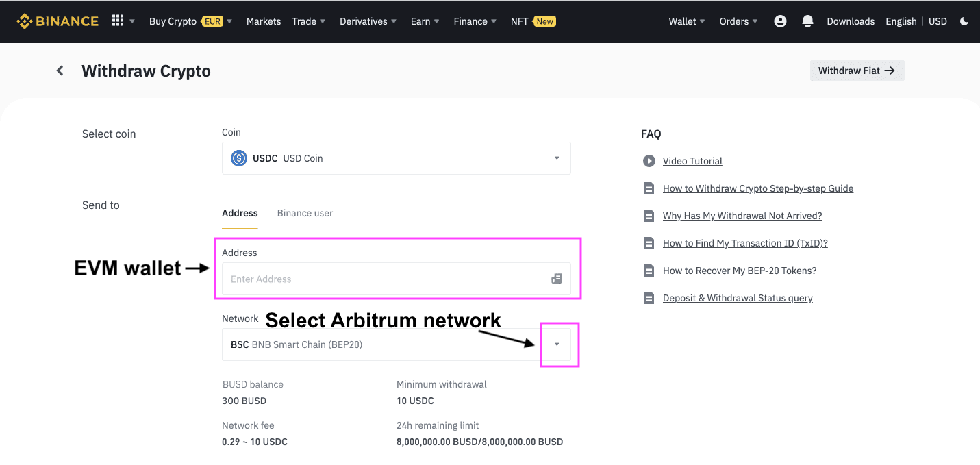Open the user profile icon
980x465 pixels.
[780, 21]
